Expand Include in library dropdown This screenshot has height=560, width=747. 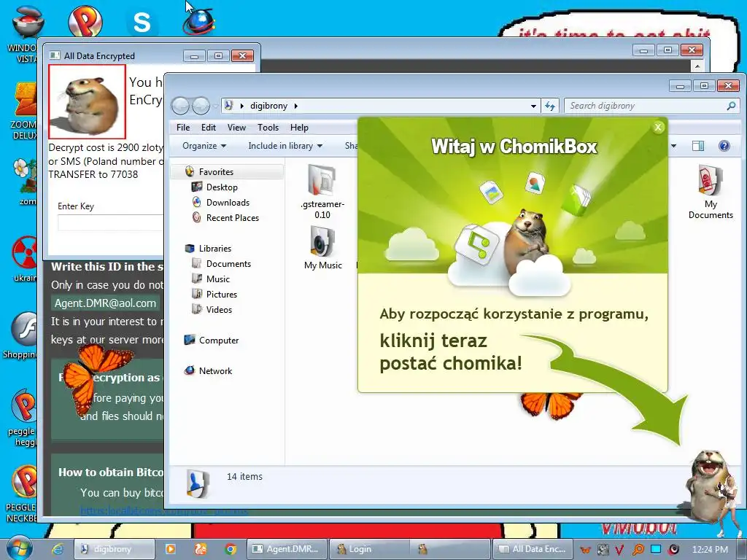tap(285, 146)
